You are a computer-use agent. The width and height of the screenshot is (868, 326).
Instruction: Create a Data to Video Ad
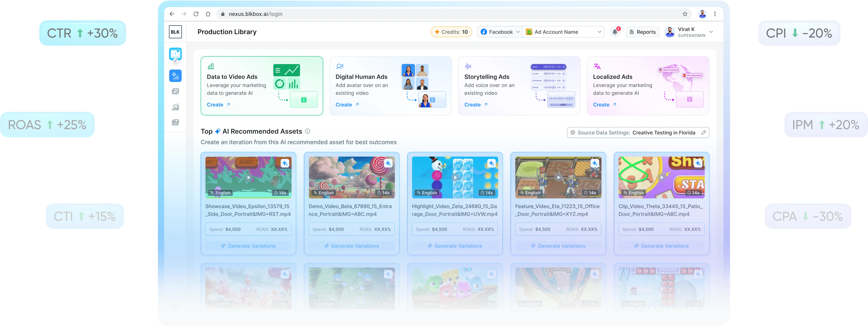218,105
